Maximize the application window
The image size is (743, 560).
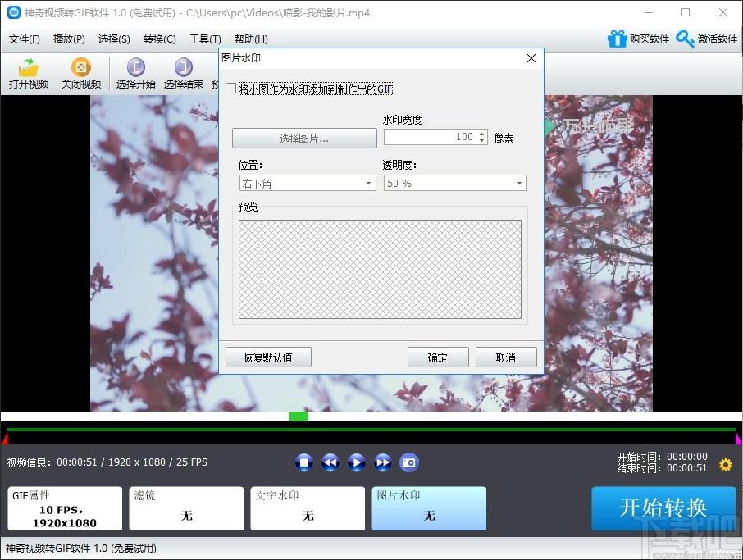coord(686,12)
